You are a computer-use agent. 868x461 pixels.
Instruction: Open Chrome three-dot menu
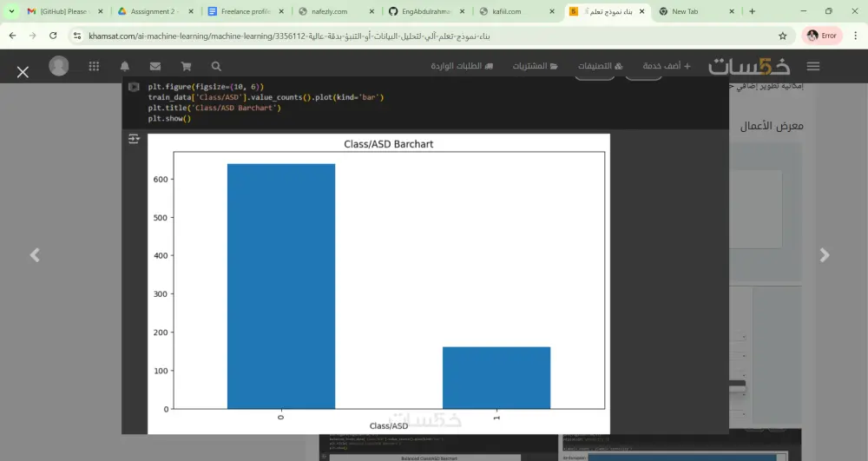[x=855, y=36]
